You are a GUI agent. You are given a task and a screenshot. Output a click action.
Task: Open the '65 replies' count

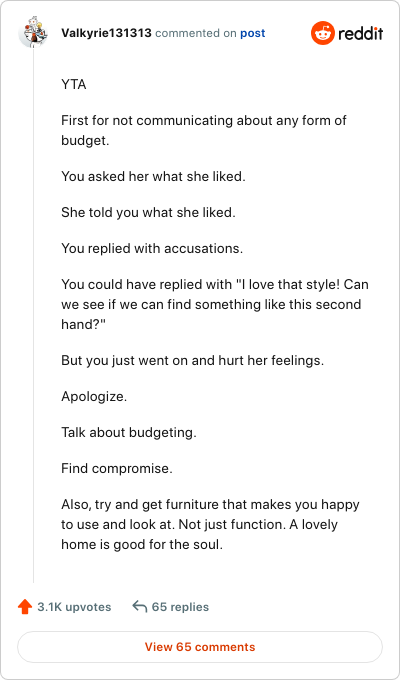pyautogui.click(x=180, y=607)
